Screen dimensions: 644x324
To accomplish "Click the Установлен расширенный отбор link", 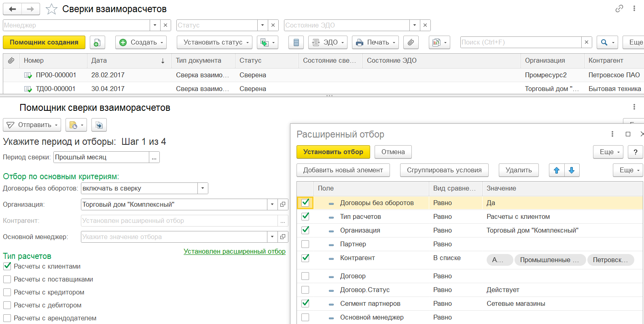I will 235,251.
